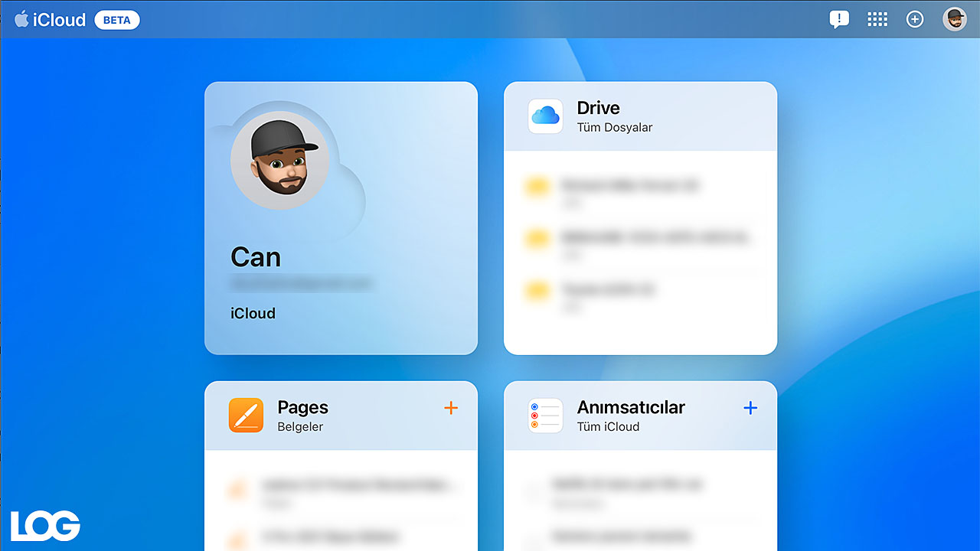The image size is (980, 551).
Task: Open the iCloud Drive cloud icon
Action: [x=545, y=116]
